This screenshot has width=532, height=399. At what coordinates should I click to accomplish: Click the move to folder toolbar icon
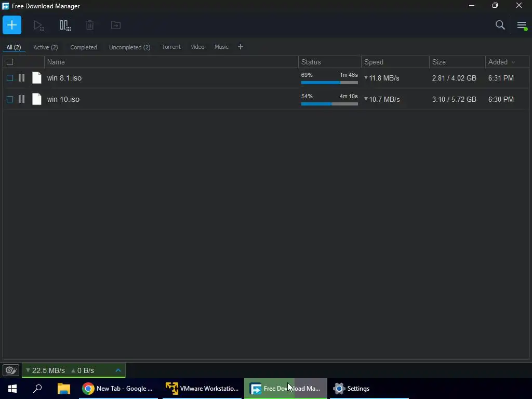[x=116, y=25]
